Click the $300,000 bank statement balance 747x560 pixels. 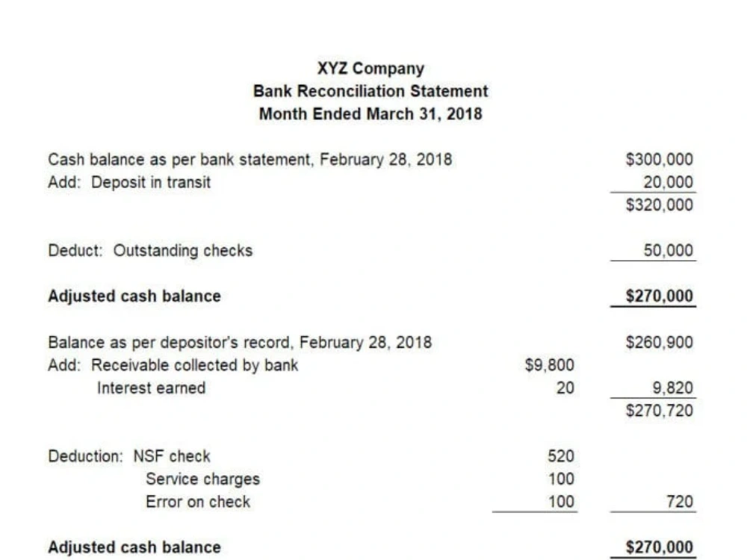tap(660, 159)
